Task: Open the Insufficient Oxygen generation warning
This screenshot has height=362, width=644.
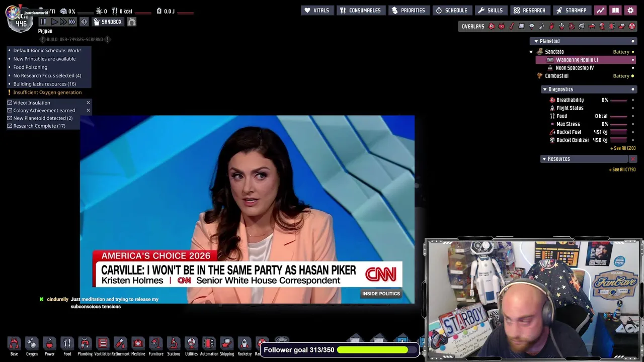Action: tap(47, 93)
